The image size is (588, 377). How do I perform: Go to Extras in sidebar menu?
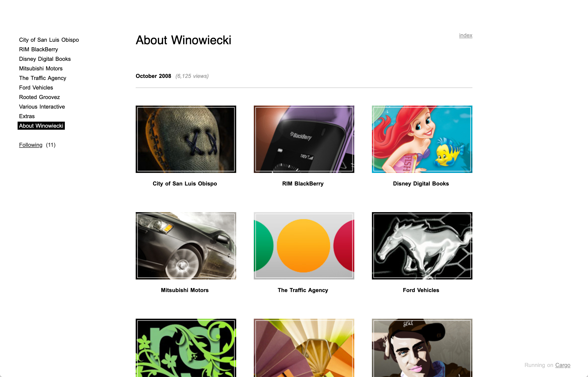point(27,116)
